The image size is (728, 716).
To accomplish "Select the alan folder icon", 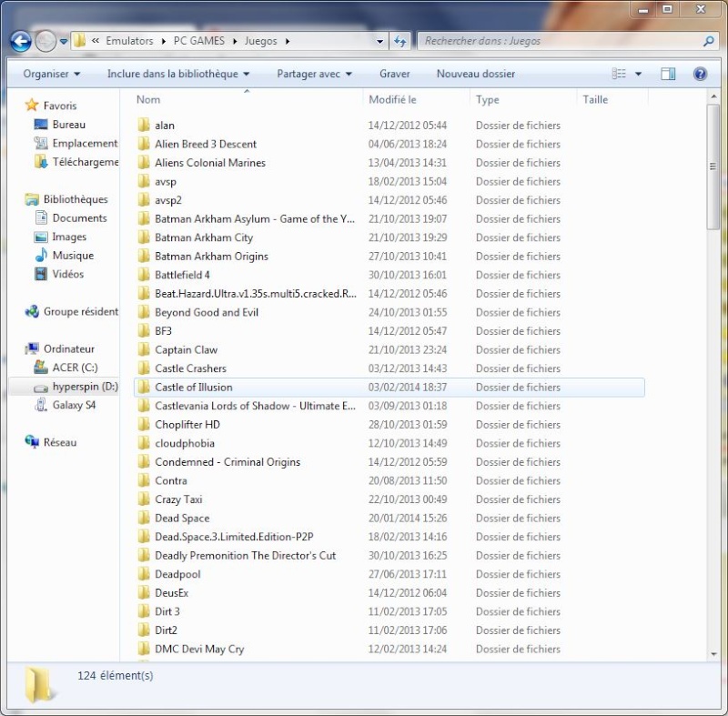I will click(144, 125).
